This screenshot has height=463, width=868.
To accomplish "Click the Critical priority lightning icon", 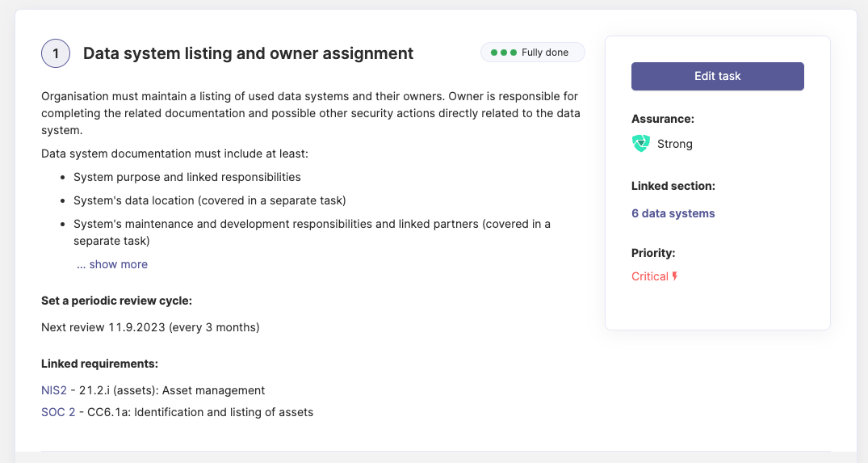I will click(x=675, y=276).
